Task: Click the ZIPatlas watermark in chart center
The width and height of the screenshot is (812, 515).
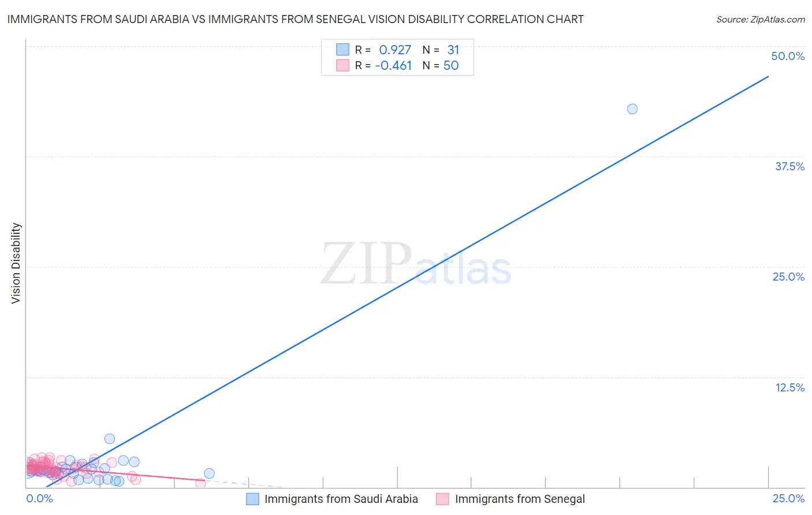Action: (x=416, y=264)
